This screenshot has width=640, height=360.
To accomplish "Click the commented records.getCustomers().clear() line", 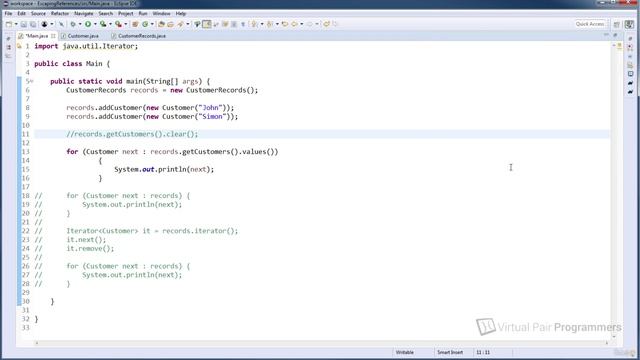I will 132,134.
